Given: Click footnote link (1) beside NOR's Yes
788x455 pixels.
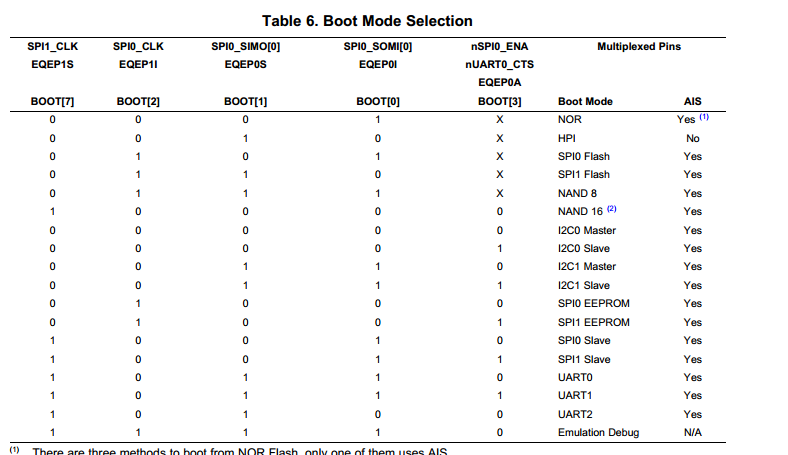Looking at the screenshot, I should tap(705, 118).
